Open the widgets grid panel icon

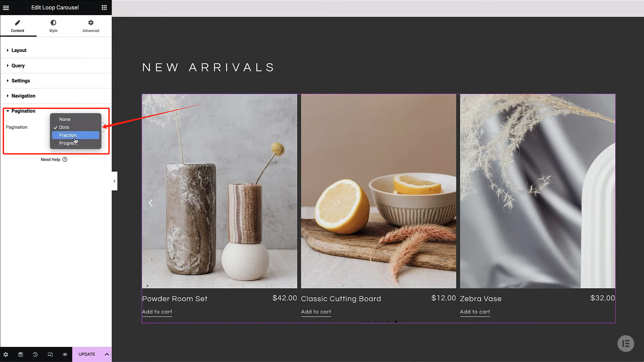click(x=104, y=7)
